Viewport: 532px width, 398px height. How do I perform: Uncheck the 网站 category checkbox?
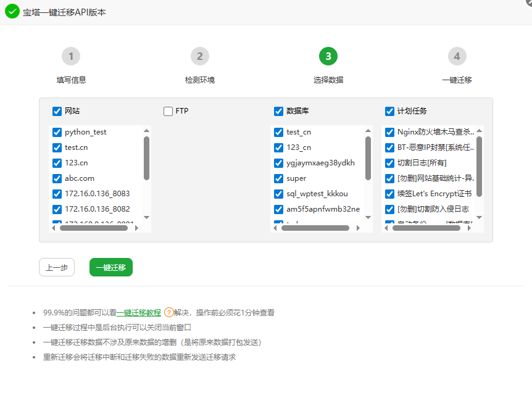(x=56, y=111)
